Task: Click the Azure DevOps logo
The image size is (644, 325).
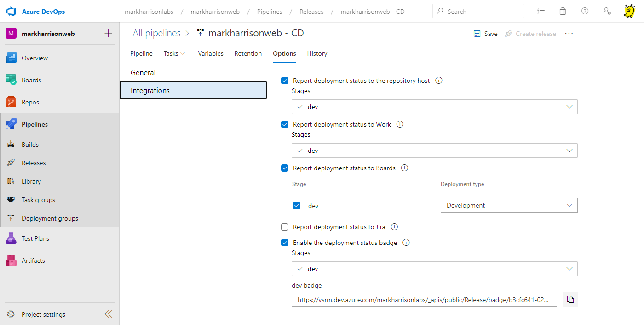Action: (x=11, y=11)
